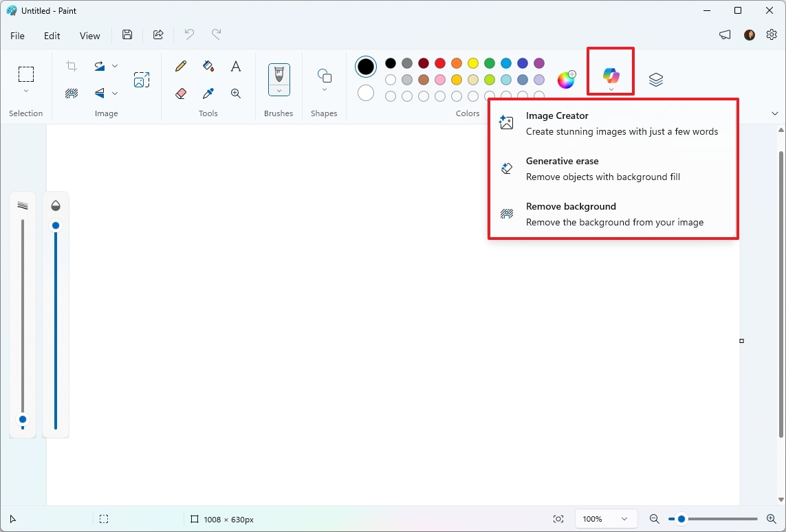Pick the green color swatch
Viewport: 786px width, 532px height.
490,63
